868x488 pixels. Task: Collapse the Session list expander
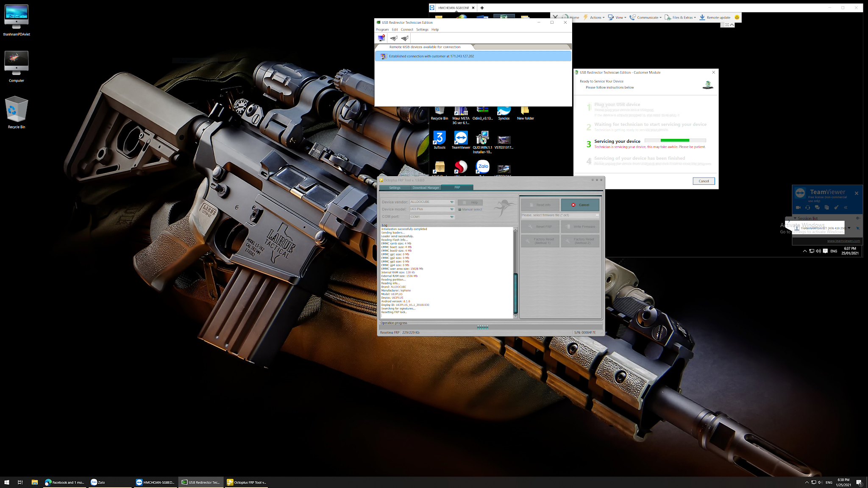(x=795, y=219)
